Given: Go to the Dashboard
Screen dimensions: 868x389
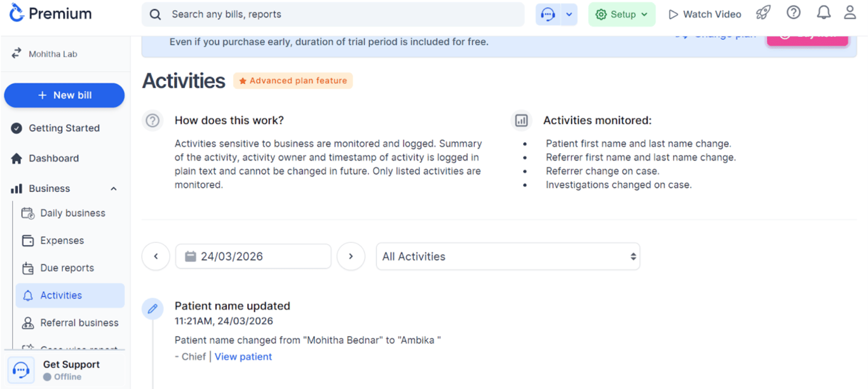Looking at the screenshot, I should 53,158.
